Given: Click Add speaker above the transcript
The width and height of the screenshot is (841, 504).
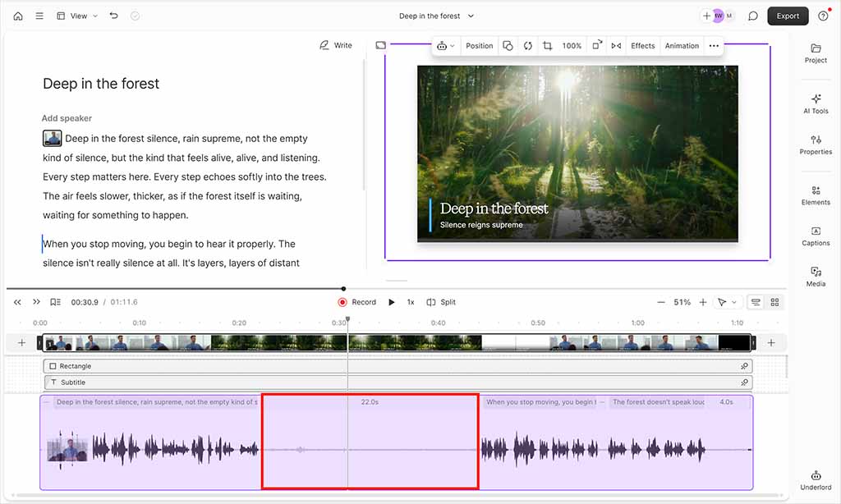Looking at the screenshot, I should (x=66, y=117).
